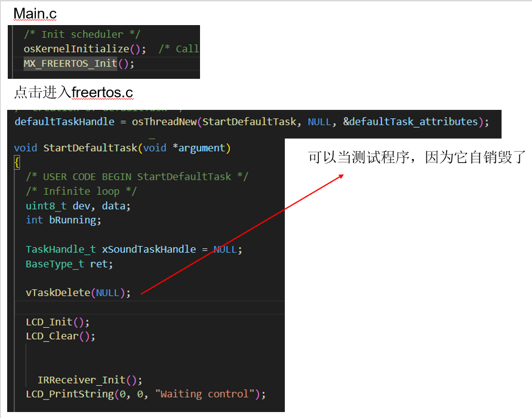
Task: Click the "Waiting control" string literal
Action: coord(205,394)
